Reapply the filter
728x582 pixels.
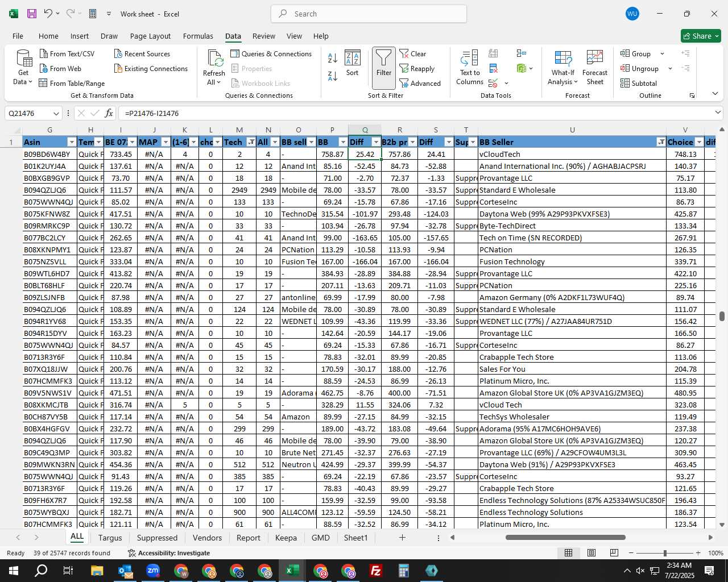pos(417,68)
